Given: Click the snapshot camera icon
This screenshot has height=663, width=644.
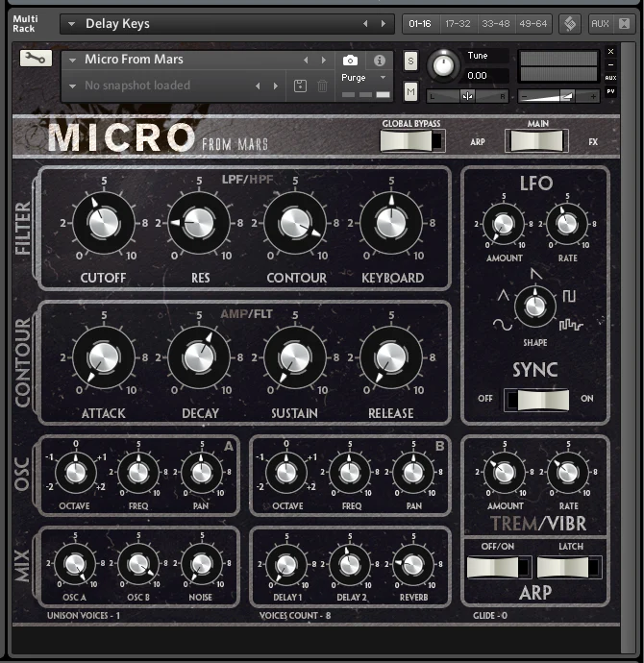Looking at the screenshot, I should (350, 61).
